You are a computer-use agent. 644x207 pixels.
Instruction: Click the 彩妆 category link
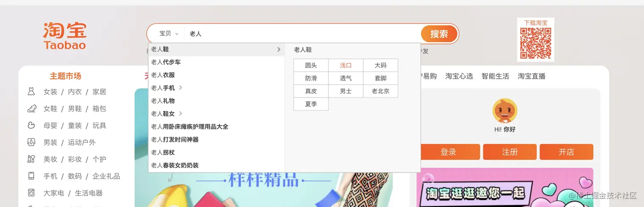coord(75,159)
